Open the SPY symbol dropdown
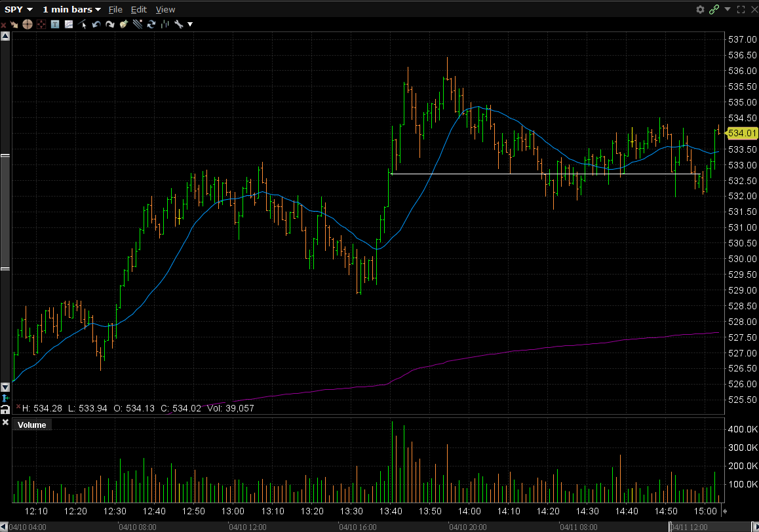Screen dimensions: 759x532 18,9
